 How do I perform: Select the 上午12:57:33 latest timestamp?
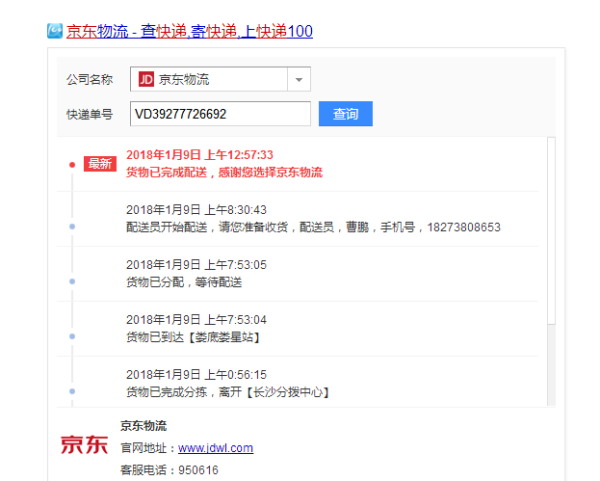200,155
